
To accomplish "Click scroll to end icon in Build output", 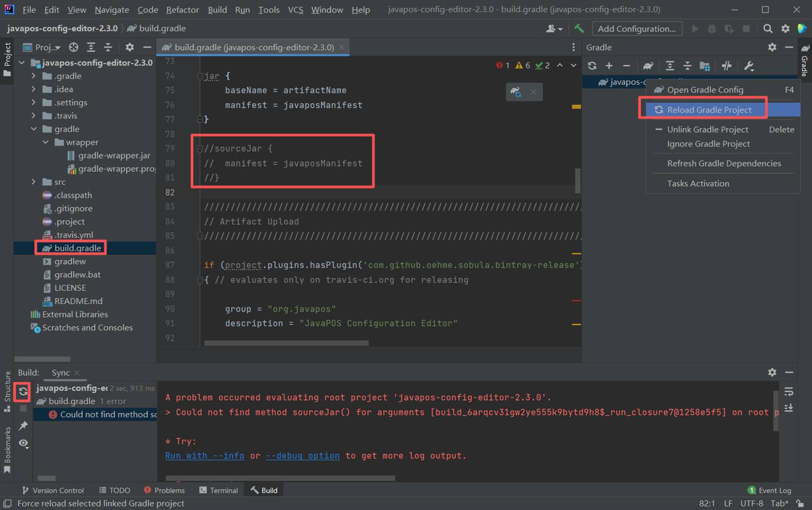I will 789,408.
